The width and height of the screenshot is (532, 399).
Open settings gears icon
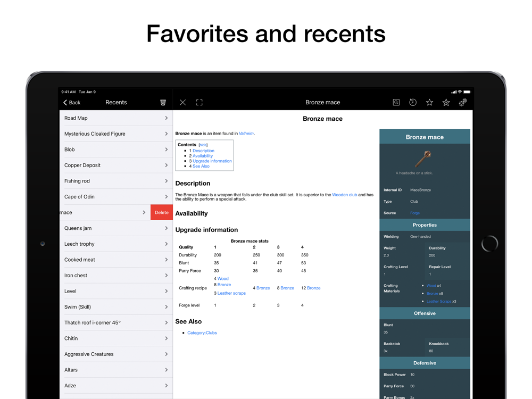click(x=462, y=103)
